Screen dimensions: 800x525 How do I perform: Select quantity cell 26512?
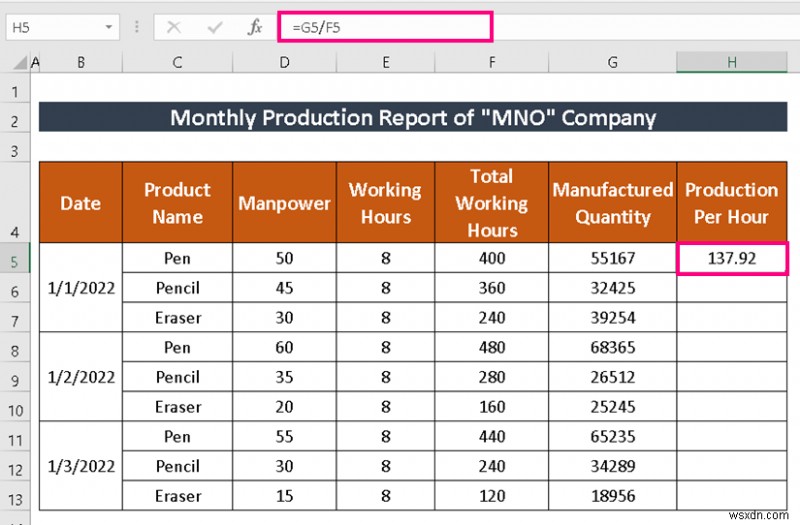613,377
